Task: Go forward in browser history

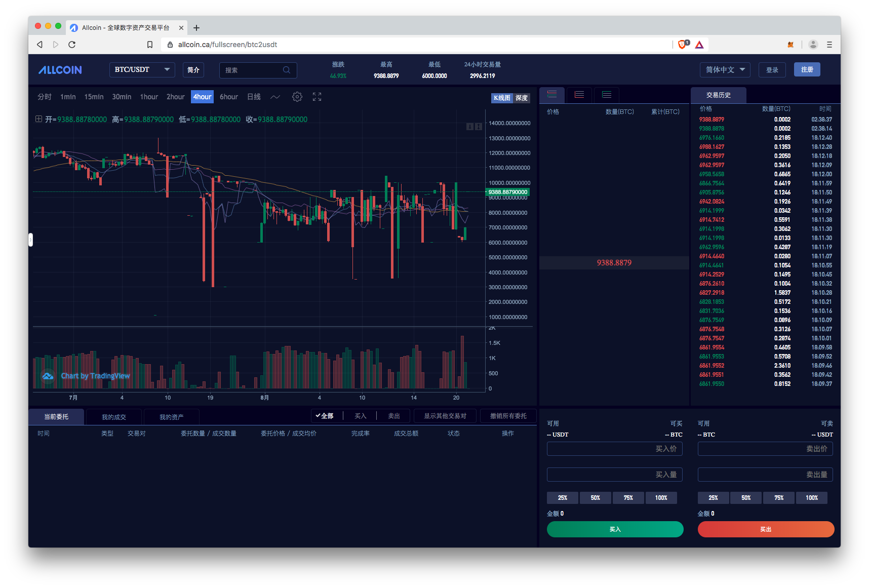Action: pyautogui.click(x=56, y=45)
